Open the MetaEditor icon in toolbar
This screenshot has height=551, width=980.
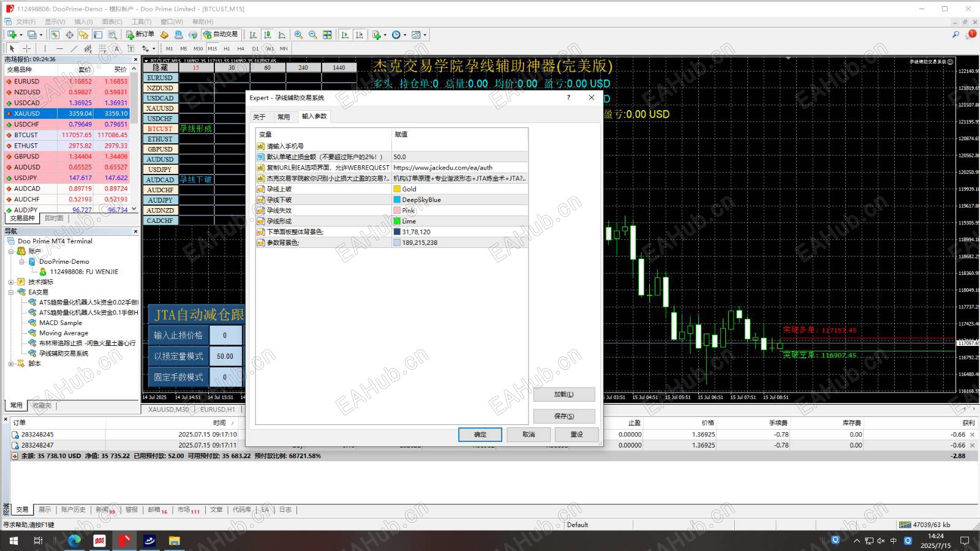[x=164, y=35]
